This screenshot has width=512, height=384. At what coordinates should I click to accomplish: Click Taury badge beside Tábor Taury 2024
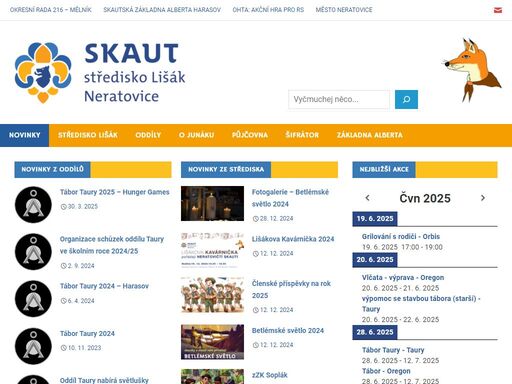(33, 346)
